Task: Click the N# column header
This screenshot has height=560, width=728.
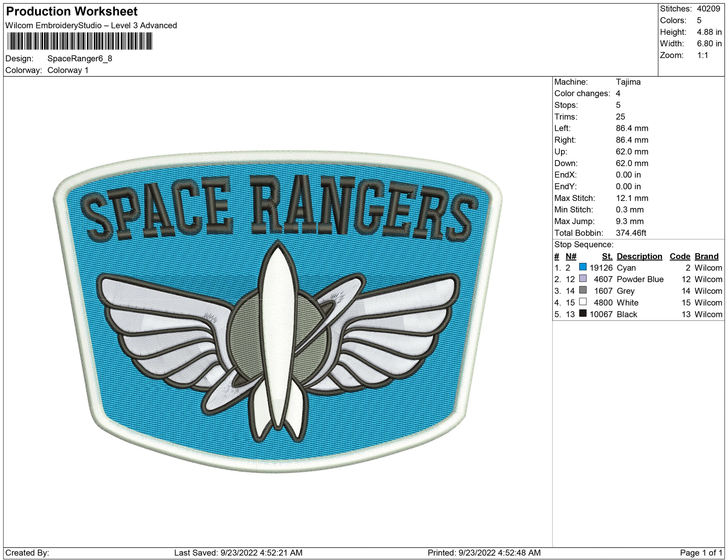Action: tap(571, 256)
